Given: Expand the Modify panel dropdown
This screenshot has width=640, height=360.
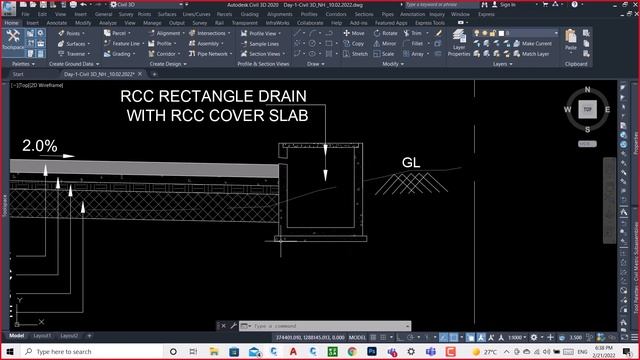Looking at the screenshot, I should pyautogui.click(x=393, y=64).
